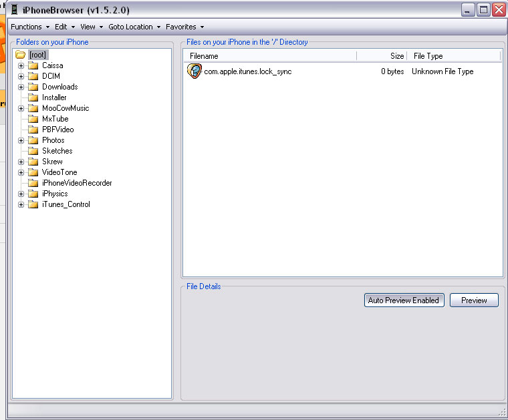
Task: Click the iPhysics folder icon
Action: [x=33, y=194]
